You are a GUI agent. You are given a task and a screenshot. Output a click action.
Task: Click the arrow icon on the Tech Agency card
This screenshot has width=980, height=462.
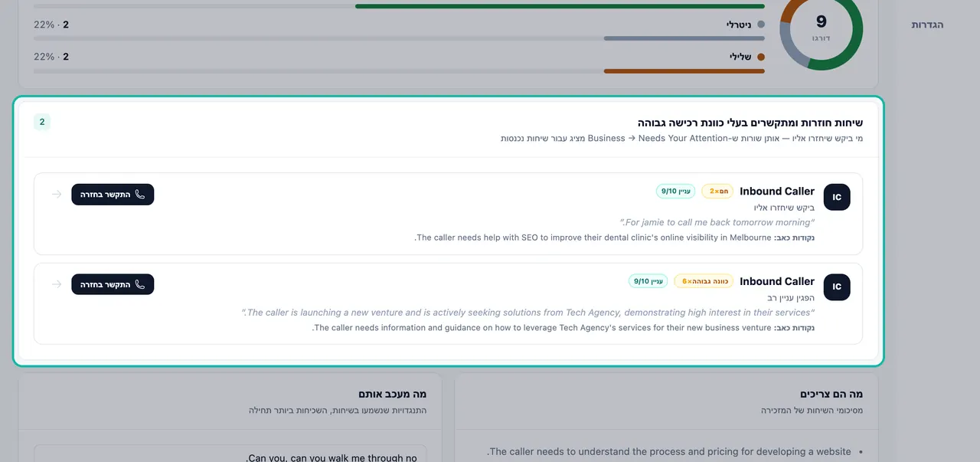coord(56,284)
